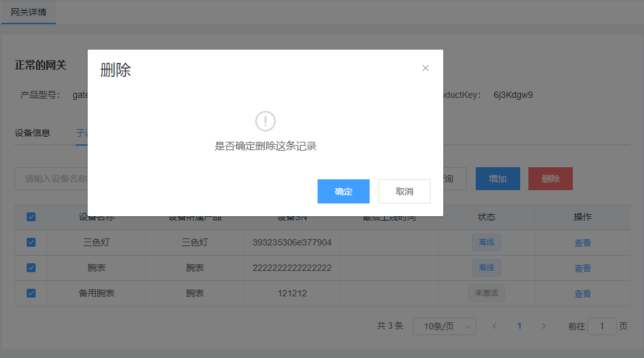Viewport: 644px width, 358px height.
Task: Open the 设备信息 tab
Action: pyautogui.click(x=32, y=133)
